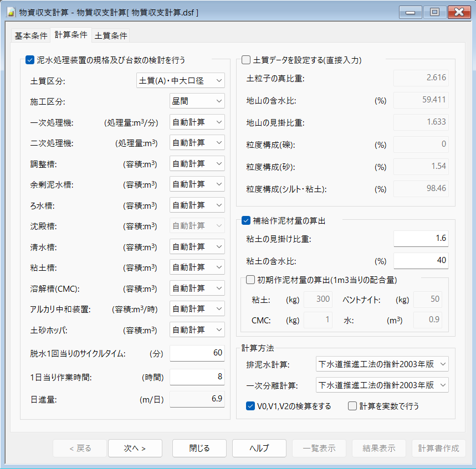Image resolution: width=476 pixels, height=469 pixels.
Task: Click the application icon in title bar
Action: [10, 12]
